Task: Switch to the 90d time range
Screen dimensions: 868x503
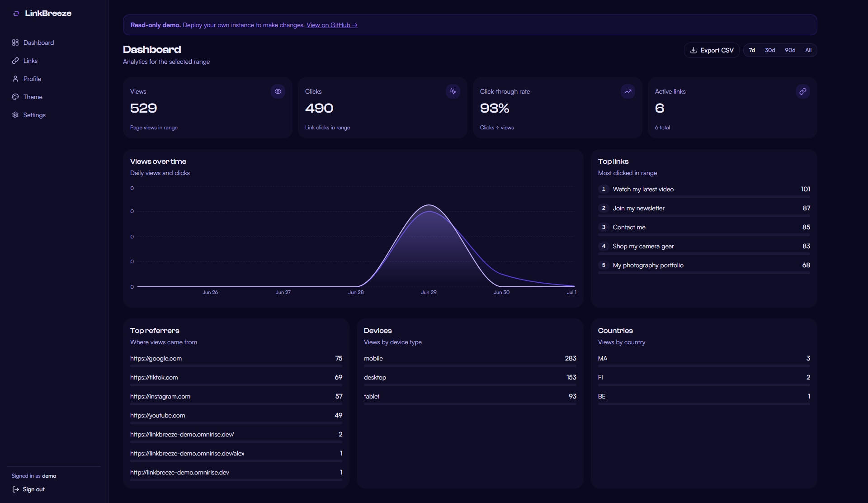Action: 790,50
